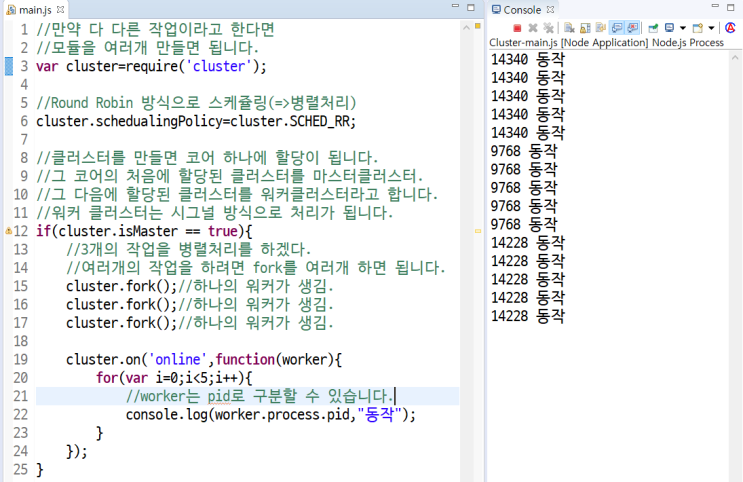Minimize the Console view
This screenshot has height=482, width=743.
pyautogui.click(x=715, y=6)
